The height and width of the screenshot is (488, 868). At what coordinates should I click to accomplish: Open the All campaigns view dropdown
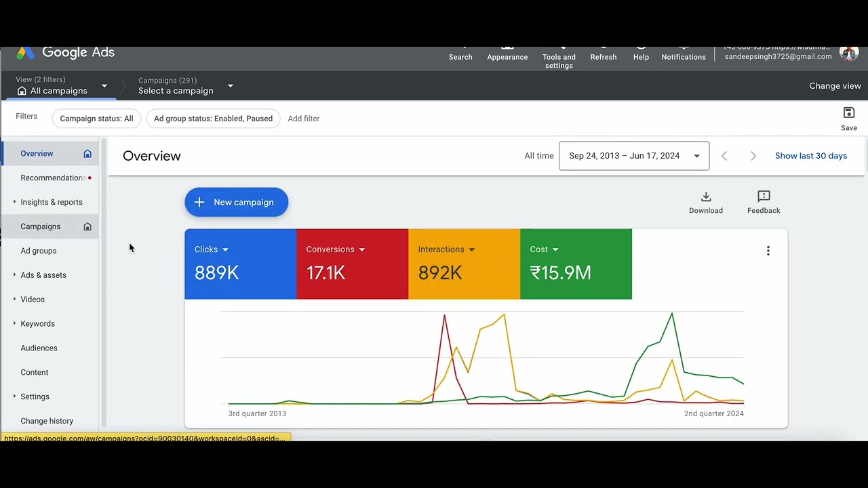pos(104,86)
